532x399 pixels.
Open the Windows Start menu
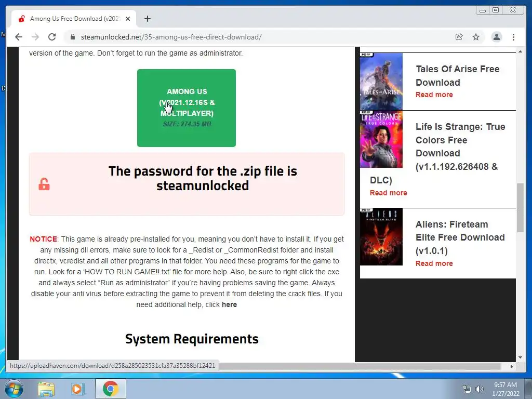tap(14, 389)
